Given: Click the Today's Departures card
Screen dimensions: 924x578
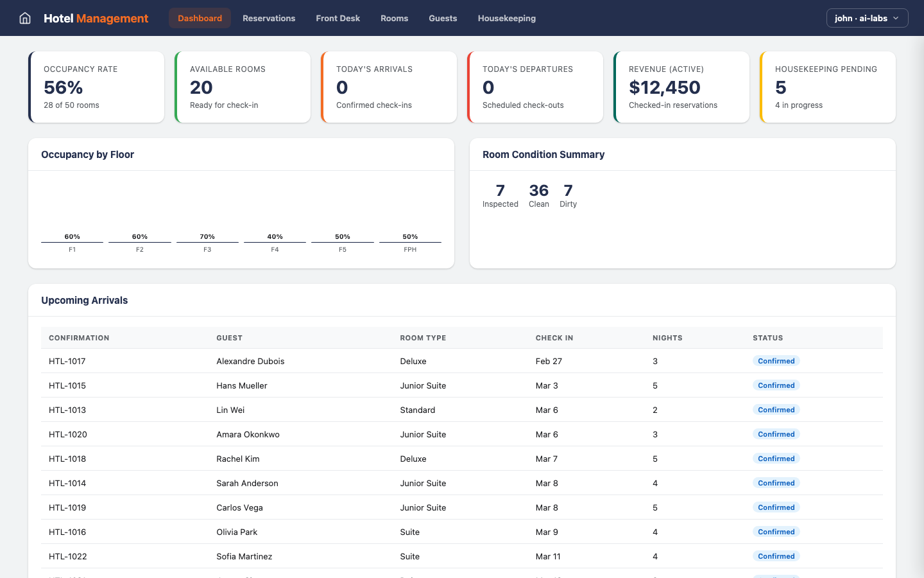Looking at the screenshot, I should [535, 87].
